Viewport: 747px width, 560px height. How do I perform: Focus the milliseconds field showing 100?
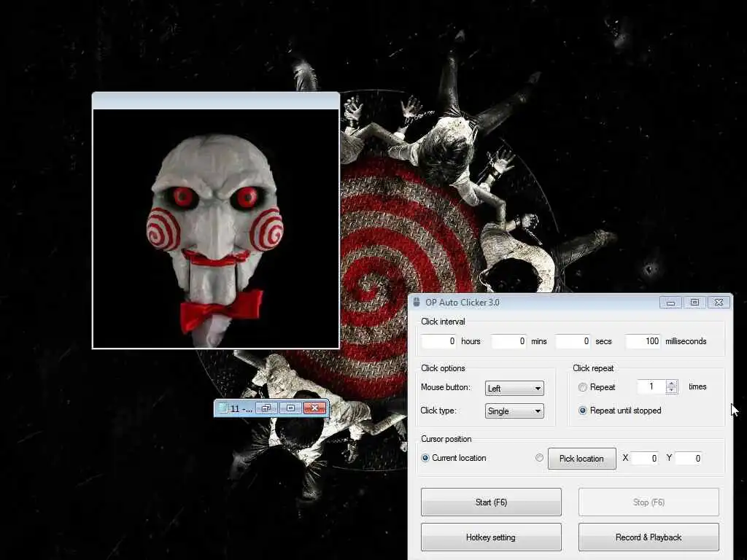coord(643,341)
